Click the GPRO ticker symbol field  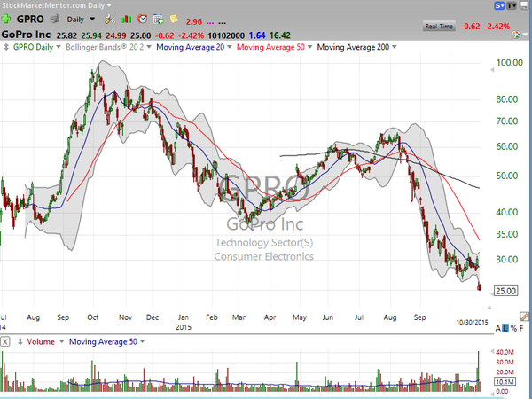pos(30,19)
